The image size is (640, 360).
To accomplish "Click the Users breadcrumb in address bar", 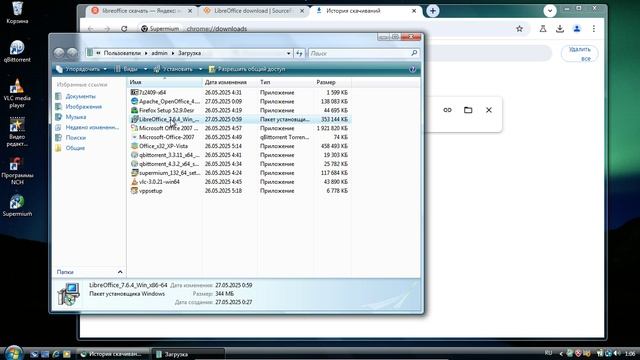I will click(122, 53).
